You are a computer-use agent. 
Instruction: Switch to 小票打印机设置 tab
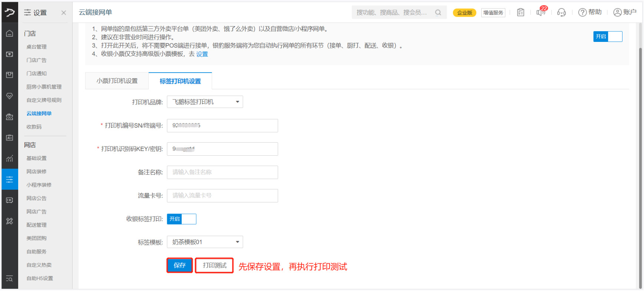117,81
